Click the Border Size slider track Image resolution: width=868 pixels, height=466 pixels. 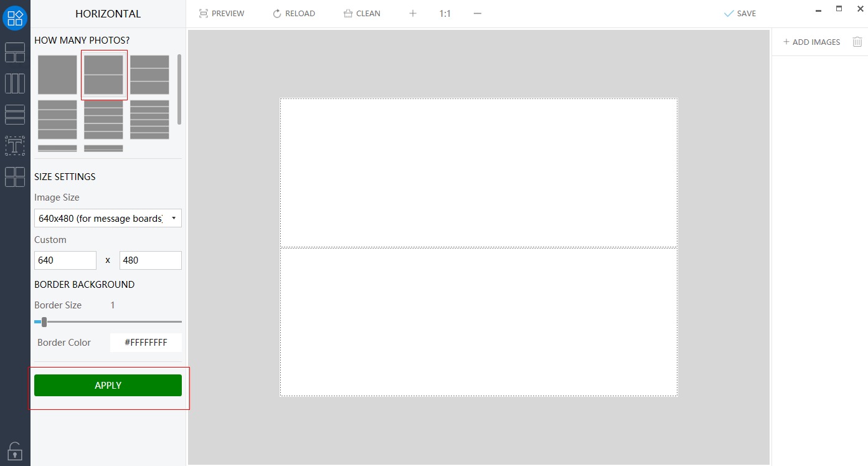tap(112, 321)
